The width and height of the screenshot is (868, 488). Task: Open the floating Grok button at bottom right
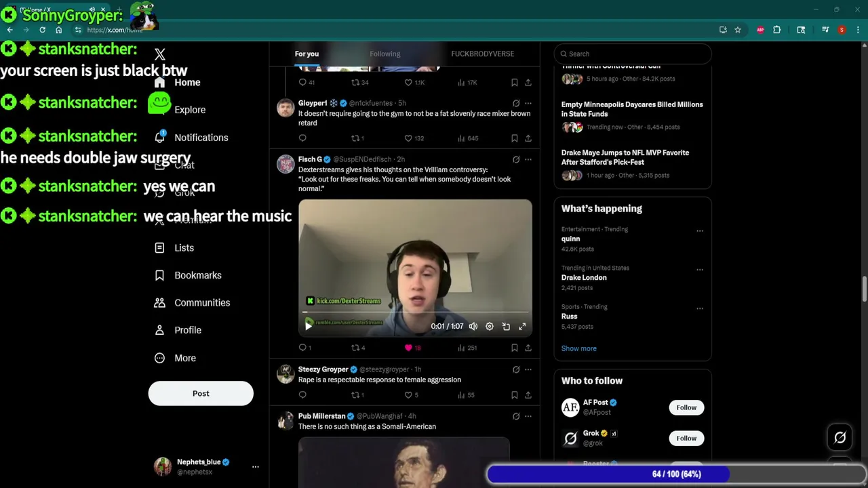tap(840, 438)
